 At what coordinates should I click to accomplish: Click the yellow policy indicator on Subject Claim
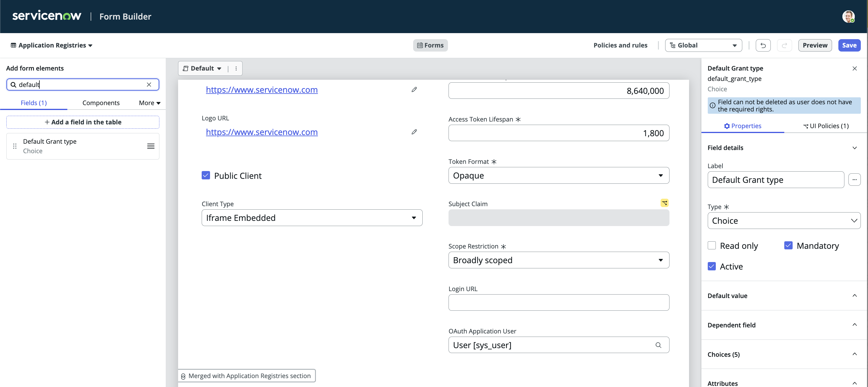pos(664,203)
